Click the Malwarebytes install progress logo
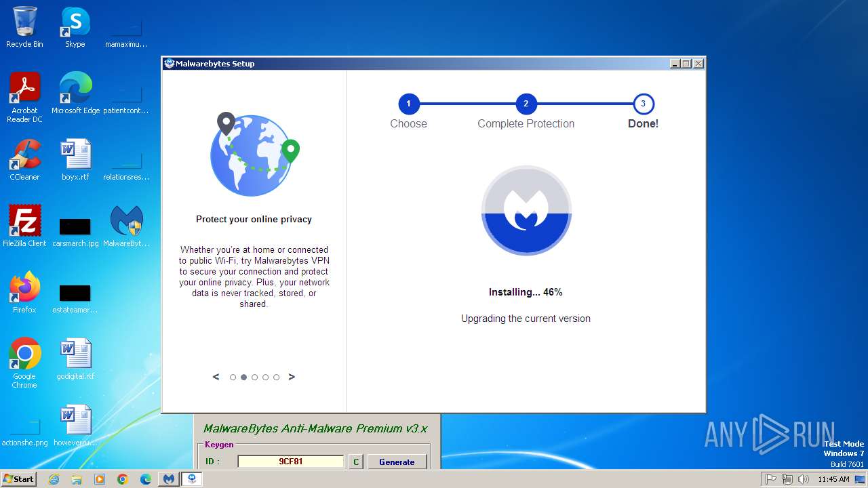 point(526,210)
